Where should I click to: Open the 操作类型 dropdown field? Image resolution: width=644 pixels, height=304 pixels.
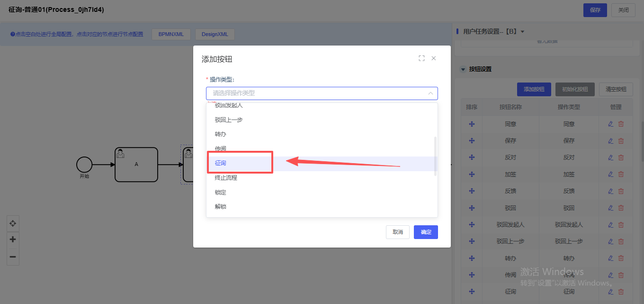pyautogui.click(x=322, y=93)
